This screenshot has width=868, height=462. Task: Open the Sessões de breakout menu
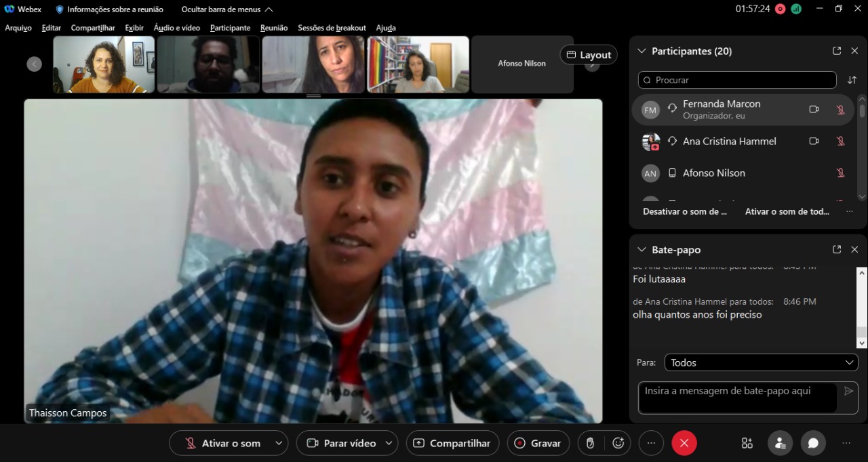click(x=332, y=28)
